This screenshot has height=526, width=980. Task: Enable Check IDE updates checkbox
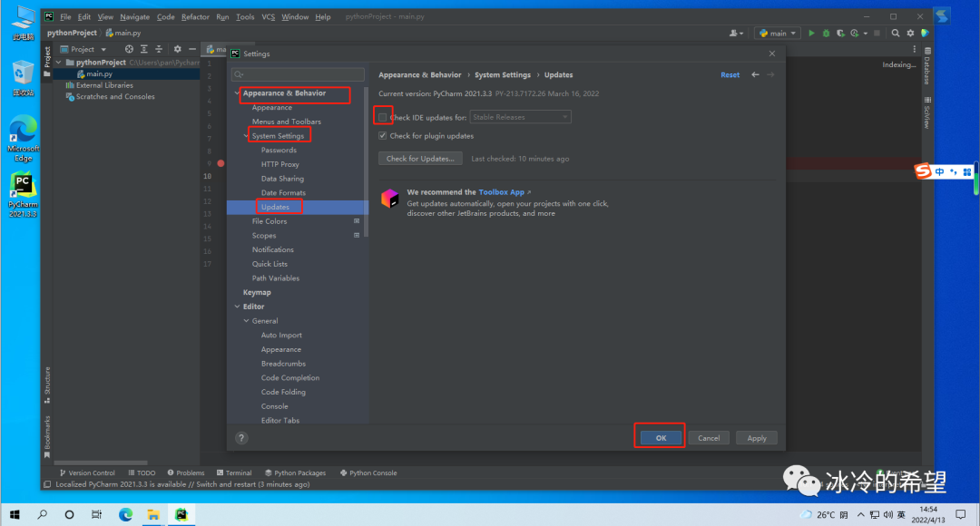(383, 118)
